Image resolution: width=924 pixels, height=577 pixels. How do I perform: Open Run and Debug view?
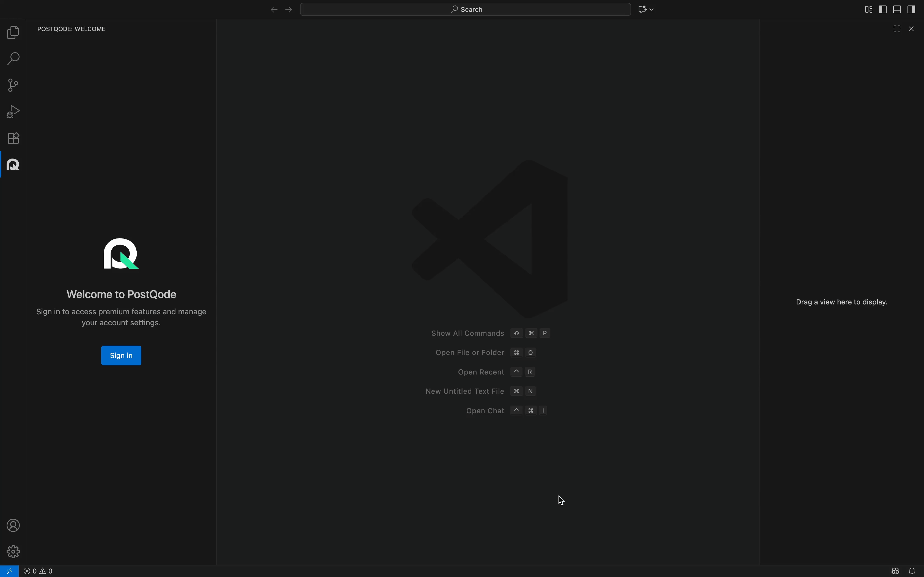pos(13,112)
